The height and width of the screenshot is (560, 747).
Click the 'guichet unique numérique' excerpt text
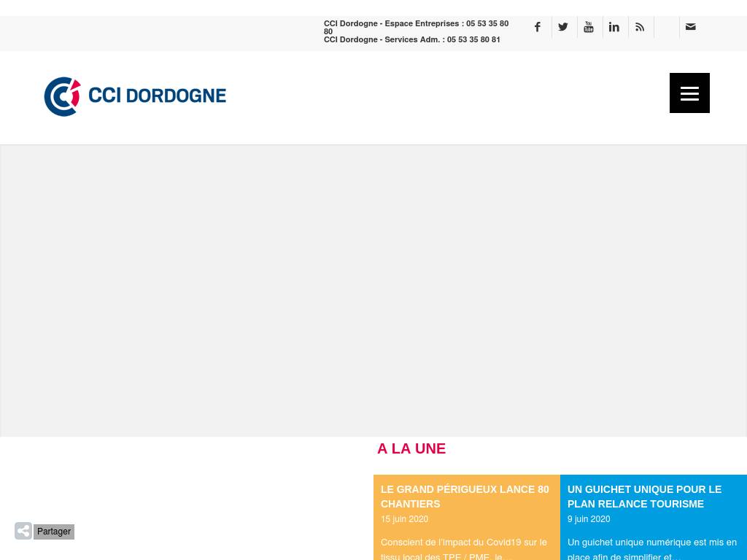click(651, 549)
